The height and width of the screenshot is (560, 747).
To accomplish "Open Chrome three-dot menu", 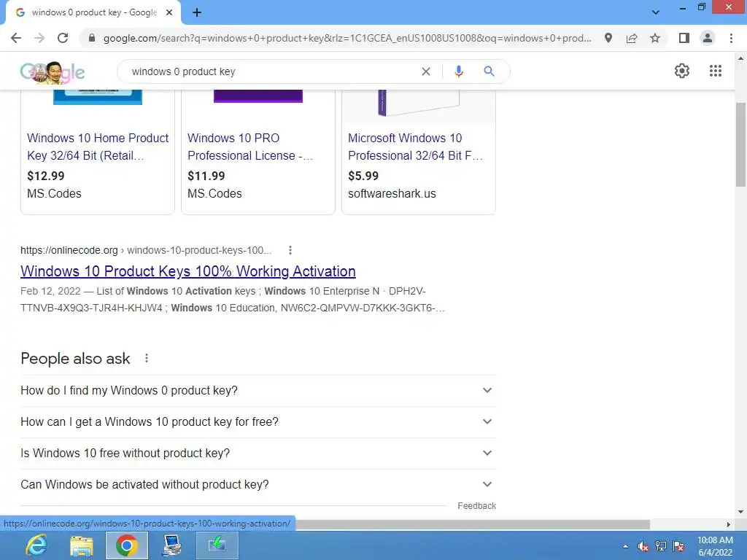I will click(731, 38).
